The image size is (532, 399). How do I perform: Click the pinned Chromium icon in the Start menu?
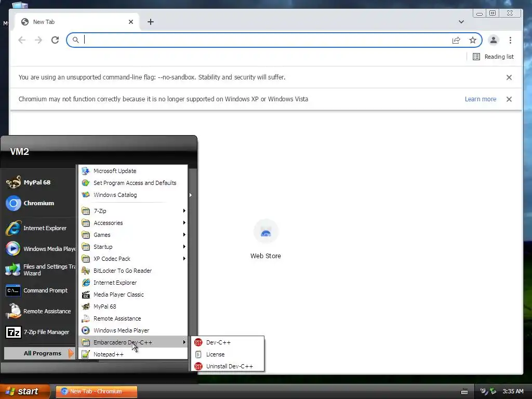14,203
